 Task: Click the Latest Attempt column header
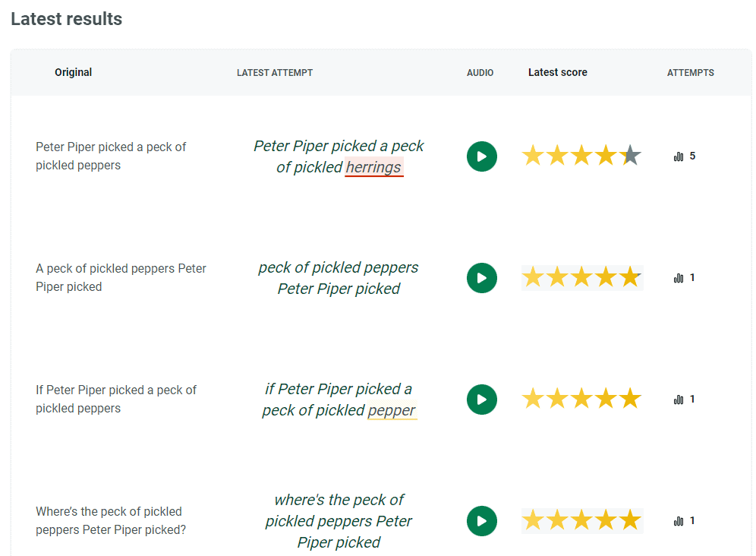(275, 73)
